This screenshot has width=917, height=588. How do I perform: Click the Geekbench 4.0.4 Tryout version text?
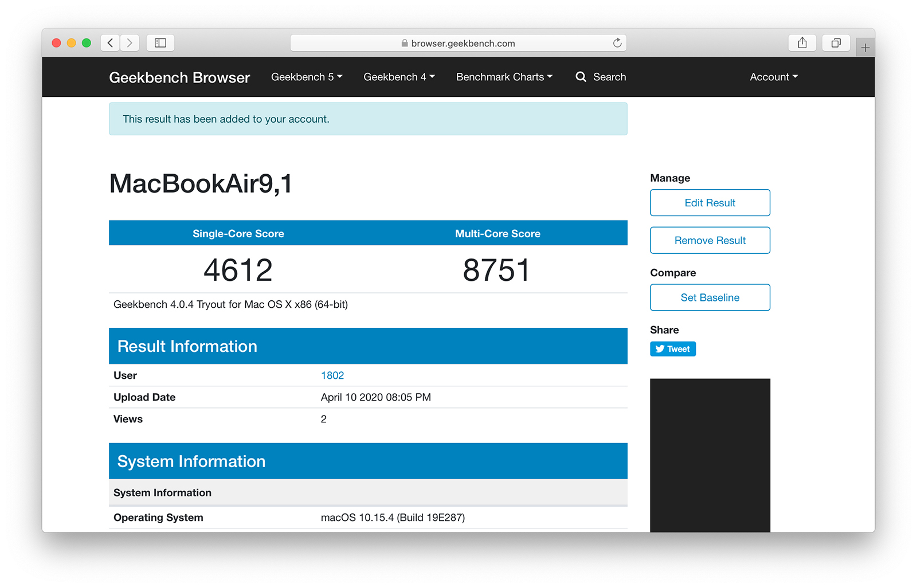tap(230, 304)
